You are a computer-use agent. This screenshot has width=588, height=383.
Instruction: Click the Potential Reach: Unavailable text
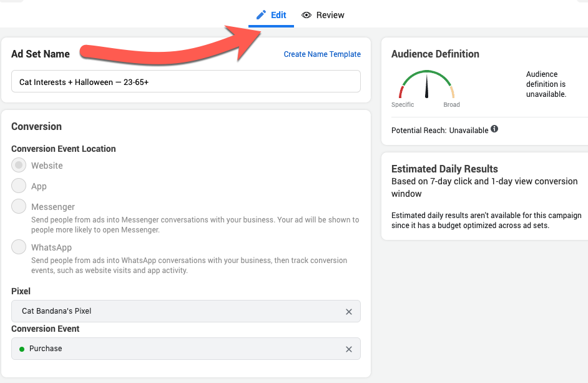point(440,131)
